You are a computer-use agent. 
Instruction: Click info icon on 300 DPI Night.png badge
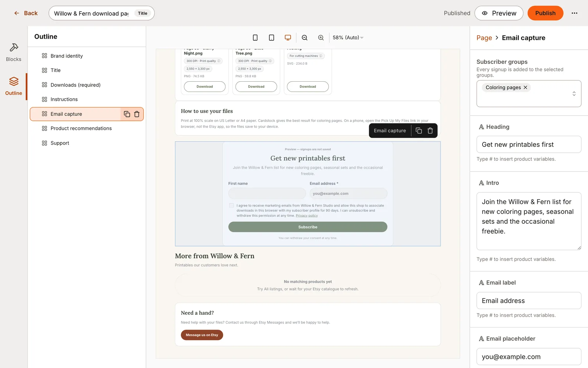coord(219,61)
